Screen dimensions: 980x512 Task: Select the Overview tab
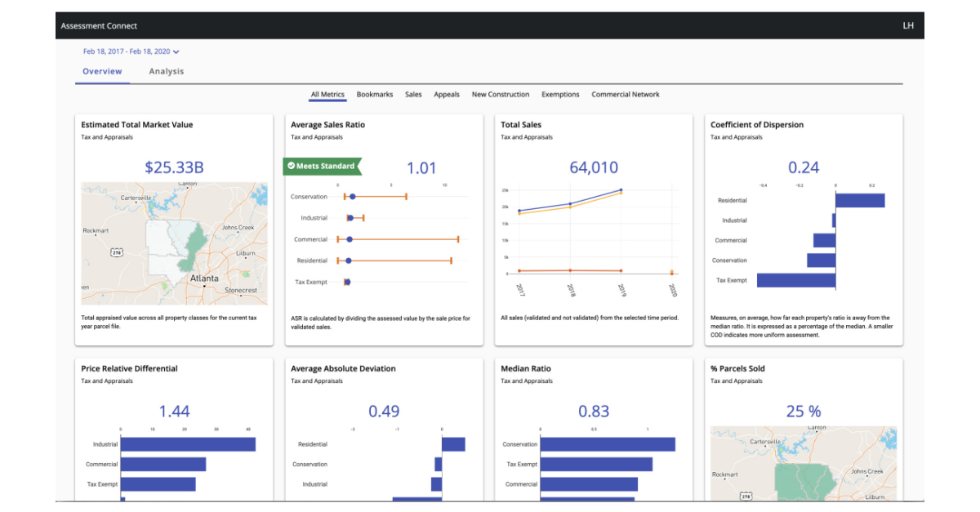(x=102, y=71)
